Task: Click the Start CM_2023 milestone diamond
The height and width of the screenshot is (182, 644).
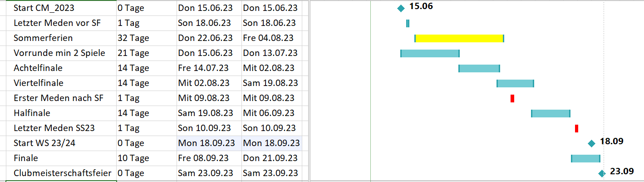Action: click(x=401, y=8)
